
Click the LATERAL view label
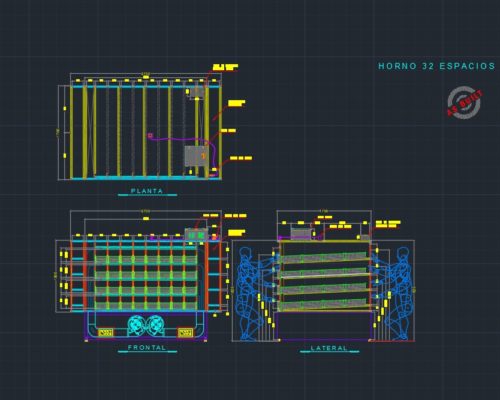tap(329, 348)
